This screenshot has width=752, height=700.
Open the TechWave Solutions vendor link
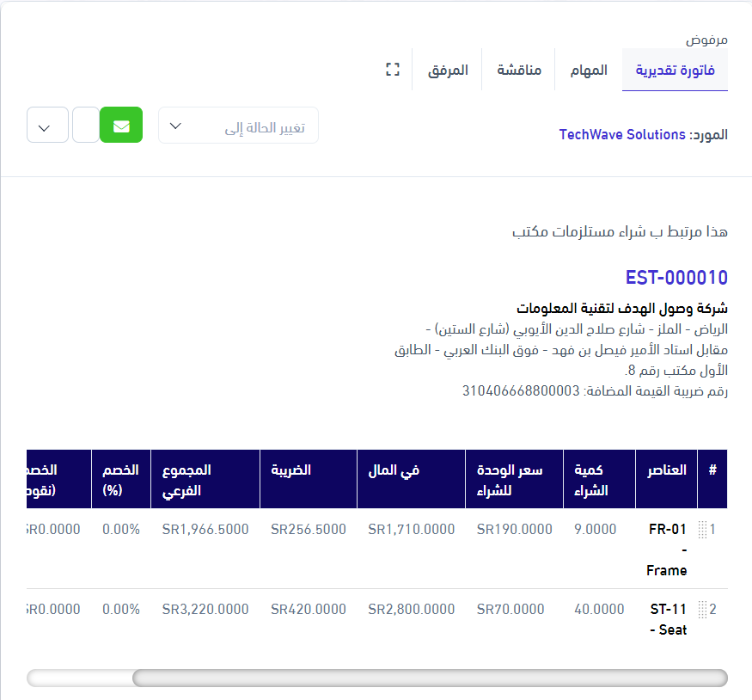(621, 135)
